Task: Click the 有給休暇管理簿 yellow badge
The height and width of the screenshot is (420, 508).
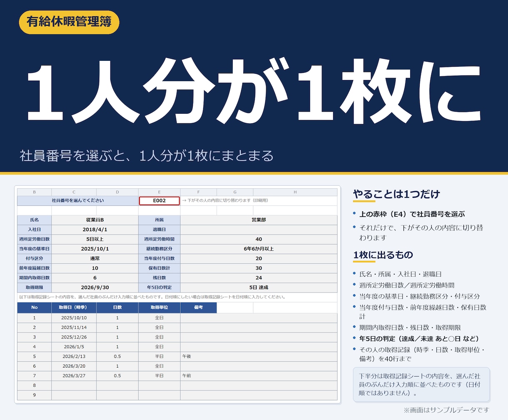Action: [69, 22]
